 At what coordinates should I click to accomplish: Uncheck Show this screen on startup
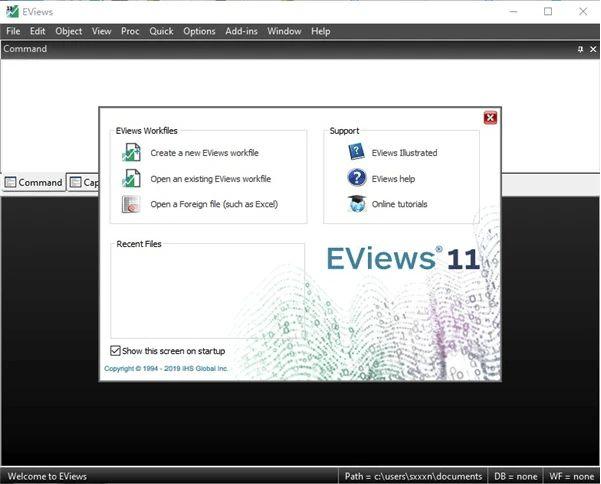click(115, 351)
